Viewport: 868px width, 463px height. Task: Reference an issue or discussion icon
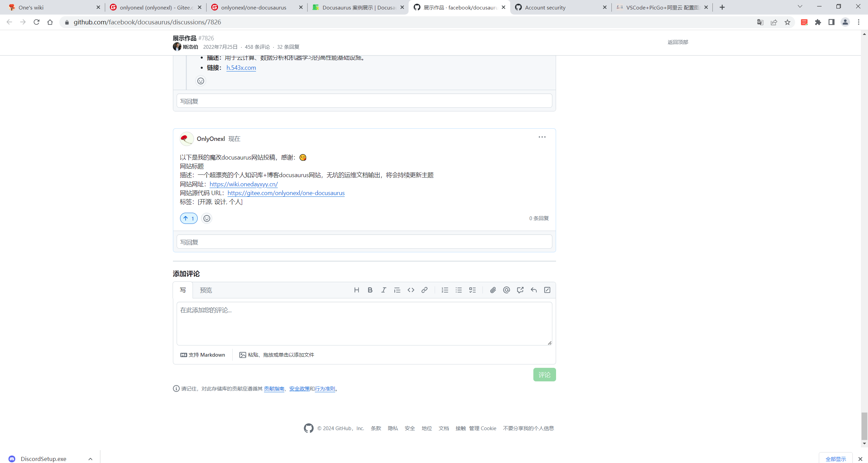pyautogui.click(x=520, y=290)
